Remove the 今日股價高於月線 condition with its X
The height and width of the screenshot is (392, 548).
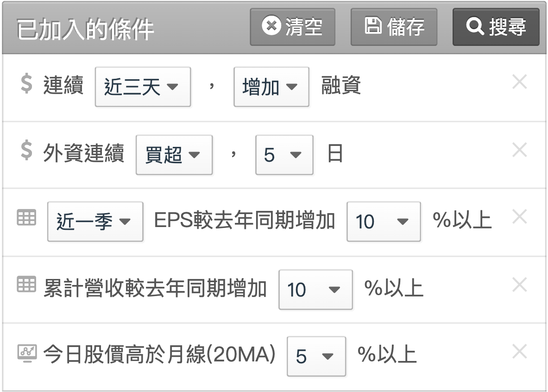click(519, 351)
